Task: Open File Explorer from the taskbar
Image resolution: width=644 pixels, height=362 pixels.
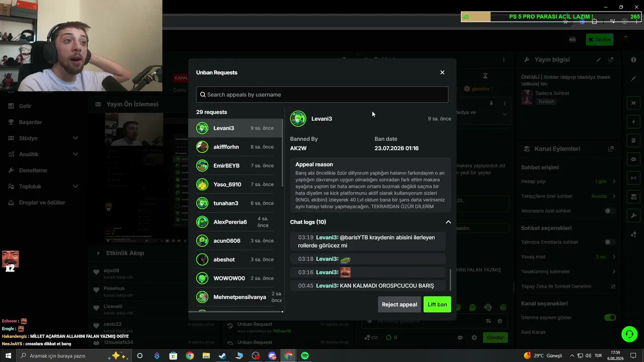Action: (206, 356)
